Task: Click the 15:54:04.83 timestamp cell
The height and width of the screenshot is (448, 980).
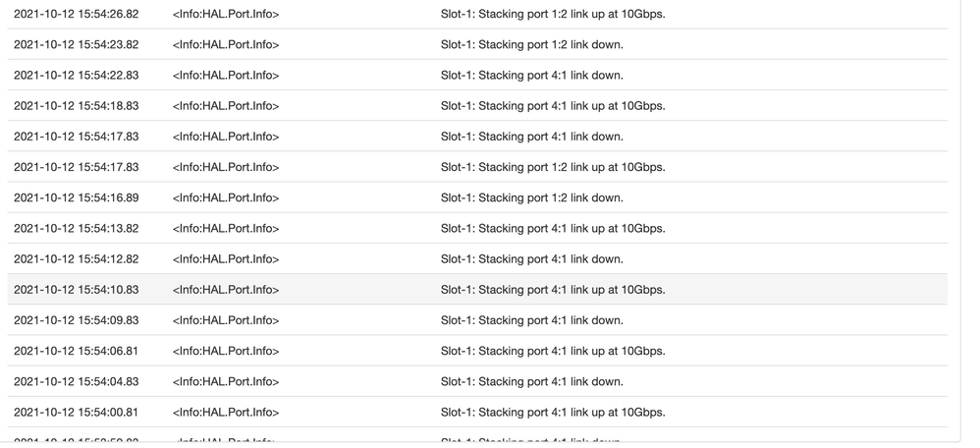Action: [x=77, y=382]
